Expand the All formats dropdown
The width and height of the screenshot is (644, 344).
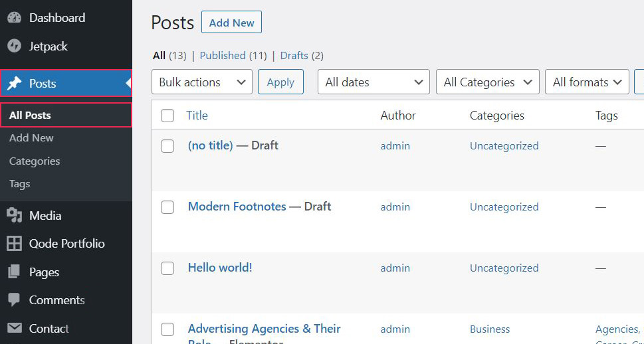point(587,82)
